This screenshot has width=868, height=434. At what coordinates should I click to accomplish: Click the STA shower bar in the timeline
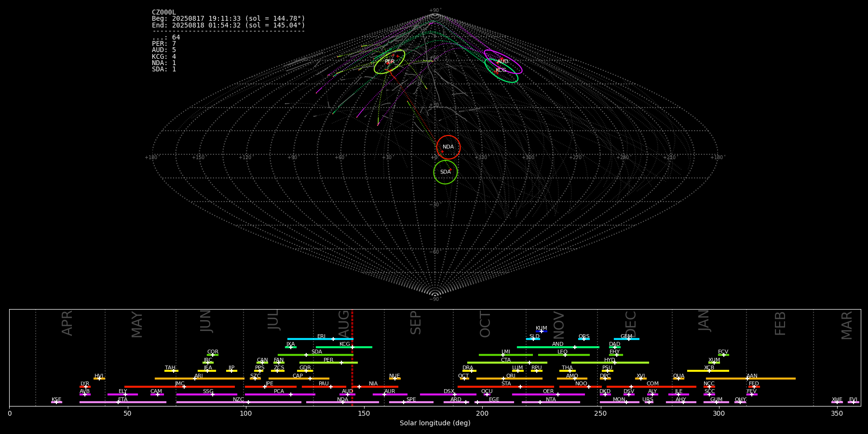click(x=506, y=387)
